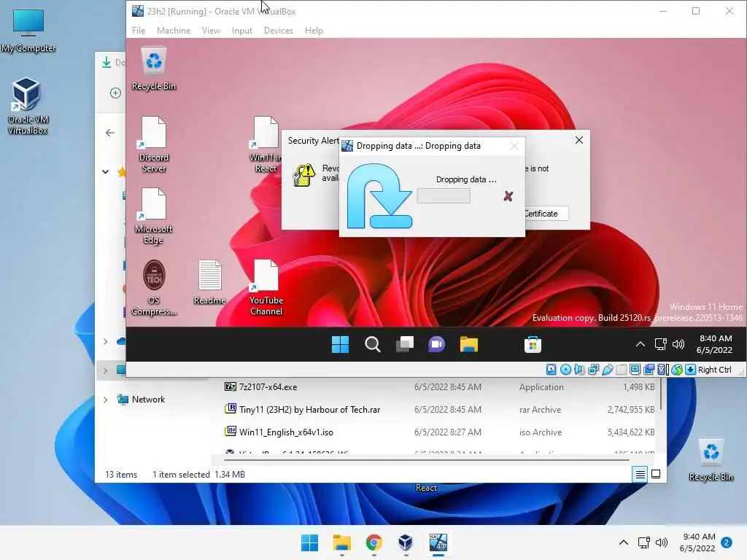Open File Explorer from the host taskbar
Screen dimensions: 747x560
point(341,542)
